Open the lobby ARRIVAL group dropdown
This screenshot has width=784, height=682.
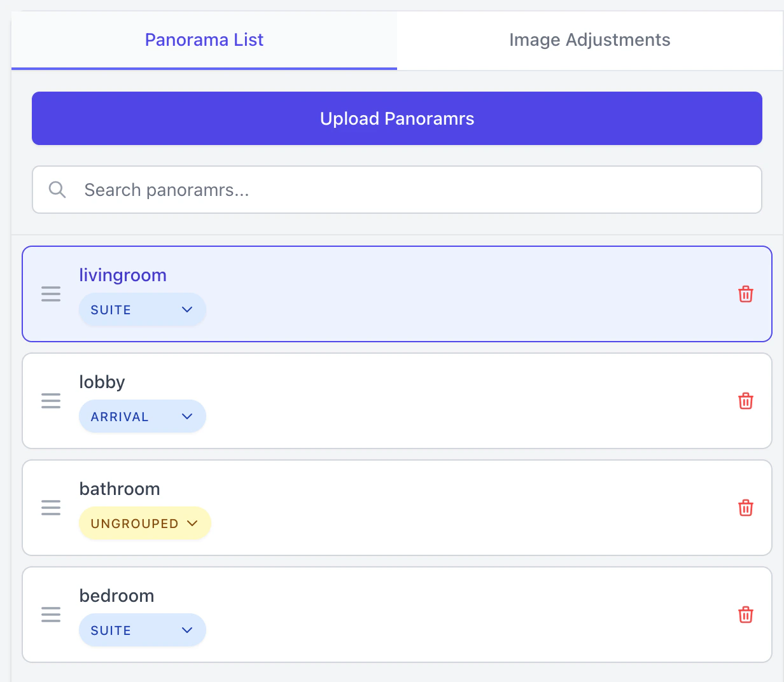pyautogui.click(x=143, y=417)
